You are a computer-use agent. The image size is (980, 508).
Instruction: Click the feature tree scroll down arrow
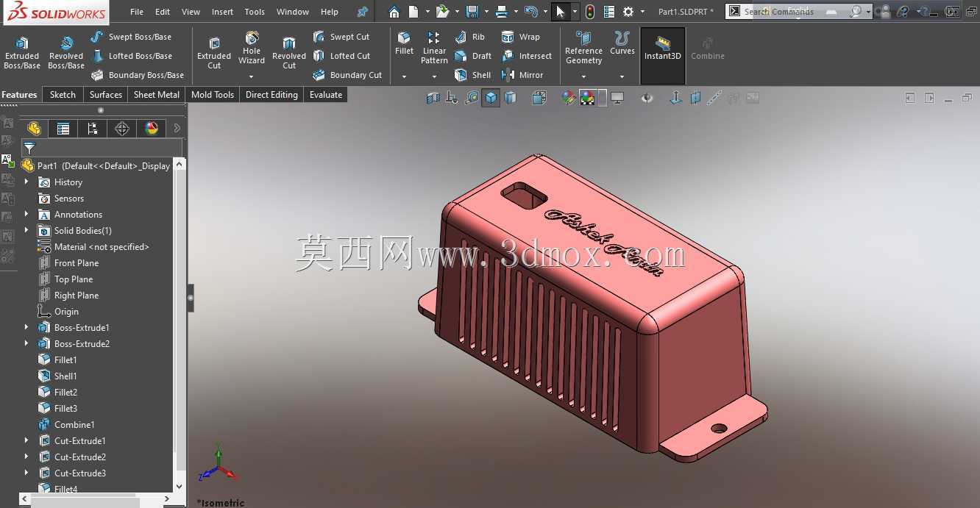[180, 486]
